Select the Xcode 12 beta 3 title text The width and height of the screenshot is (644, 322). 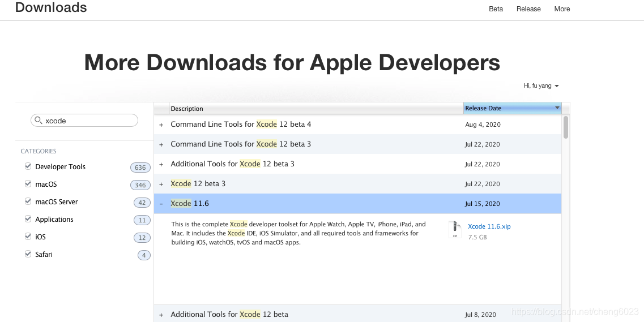[x=198, y=184]
